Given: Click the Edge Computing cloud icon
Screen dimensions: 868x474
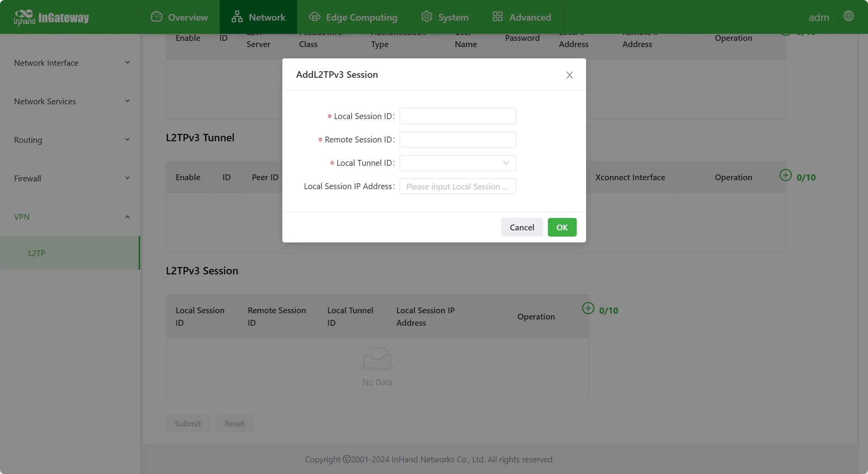Looking at the screenshot, I should 315,17.
